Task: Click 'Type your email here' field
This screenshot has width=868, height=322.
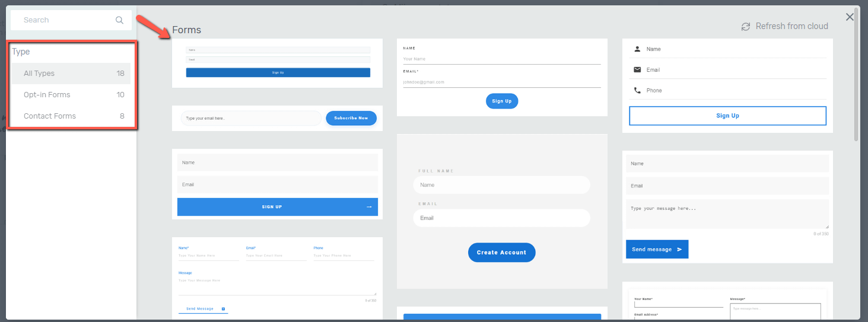Action: coord(251,118)
